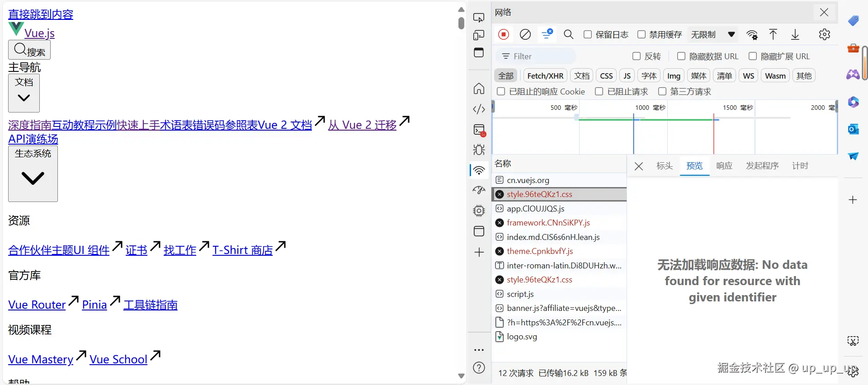Check 第三方请求 box

coord(662,91)
